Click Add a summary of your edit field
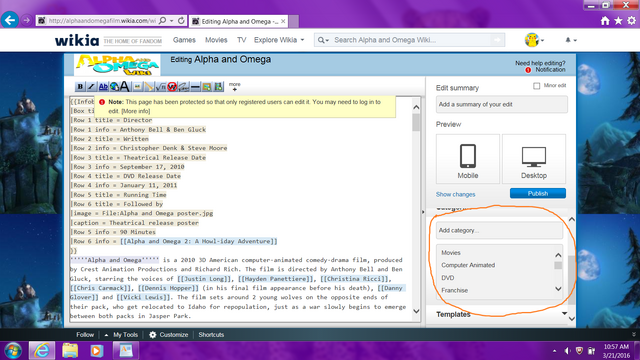Image resolution: width=640 pixels, height=360 pixels. [502, 104]
